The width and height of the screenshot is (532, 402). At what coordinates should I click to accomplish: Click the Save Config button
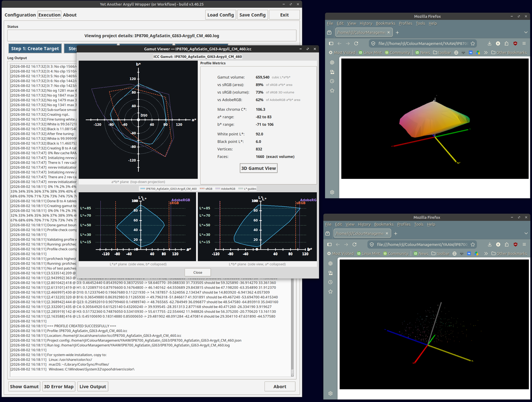[252, 15]
